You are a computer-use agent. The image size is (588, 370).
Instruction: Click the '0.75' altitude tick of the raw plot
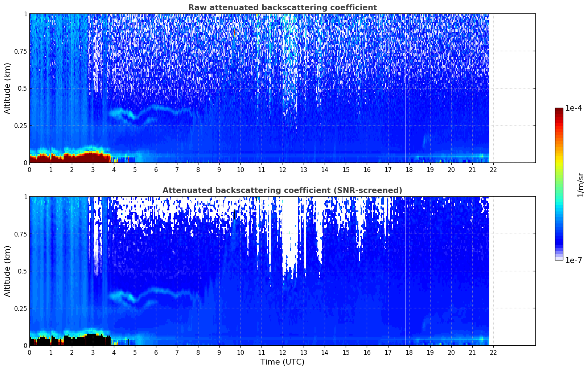[x=21, y=51]
